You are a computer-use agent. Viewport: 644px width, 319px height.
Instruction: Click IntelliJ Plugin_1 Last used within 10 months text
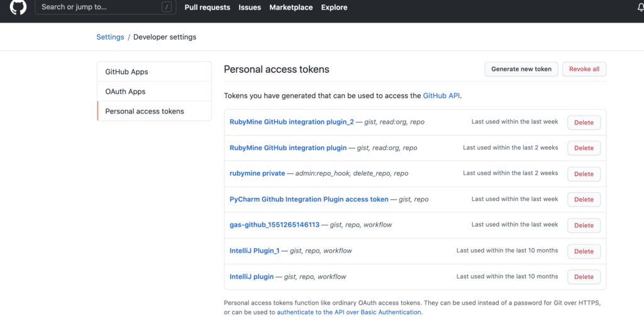[x=508, y=250]
